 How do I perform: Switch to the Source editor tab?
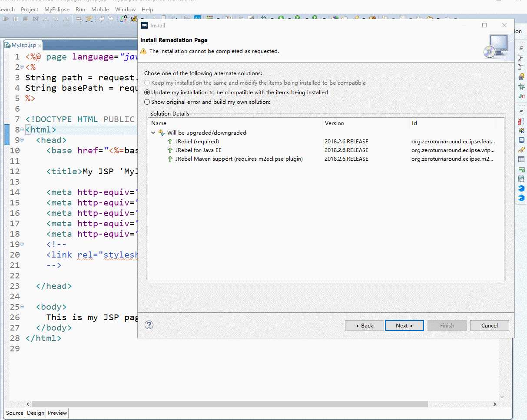(15, 413)
